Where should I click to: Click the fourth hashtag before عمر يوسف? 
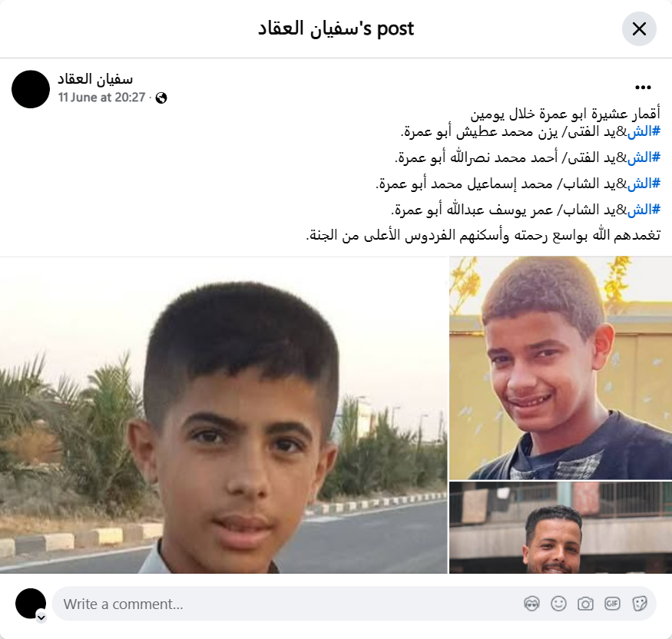tap(644, 210)
